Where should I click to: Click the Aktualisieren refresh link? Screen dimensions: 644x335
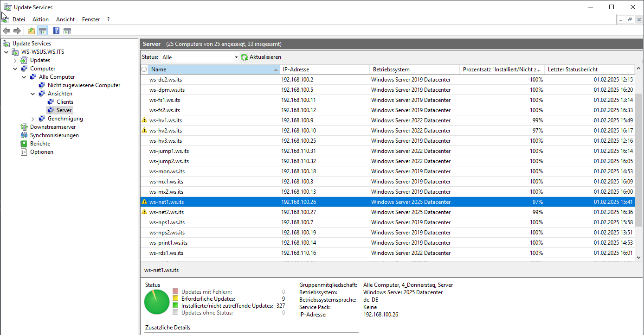click(x=265, y=57)
